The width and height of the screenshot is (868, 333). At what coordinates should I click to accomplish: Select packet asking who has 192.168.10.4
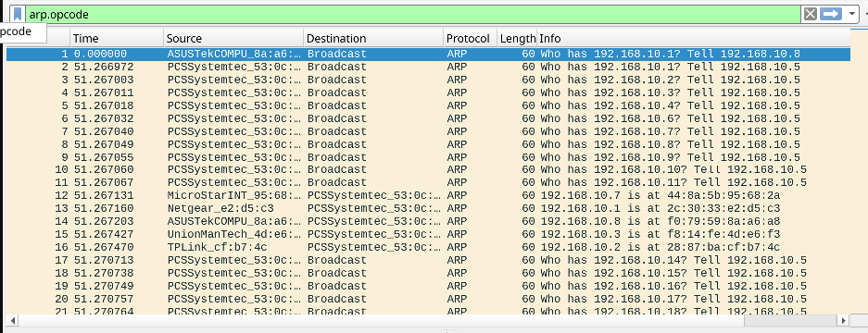pos(428,105)
